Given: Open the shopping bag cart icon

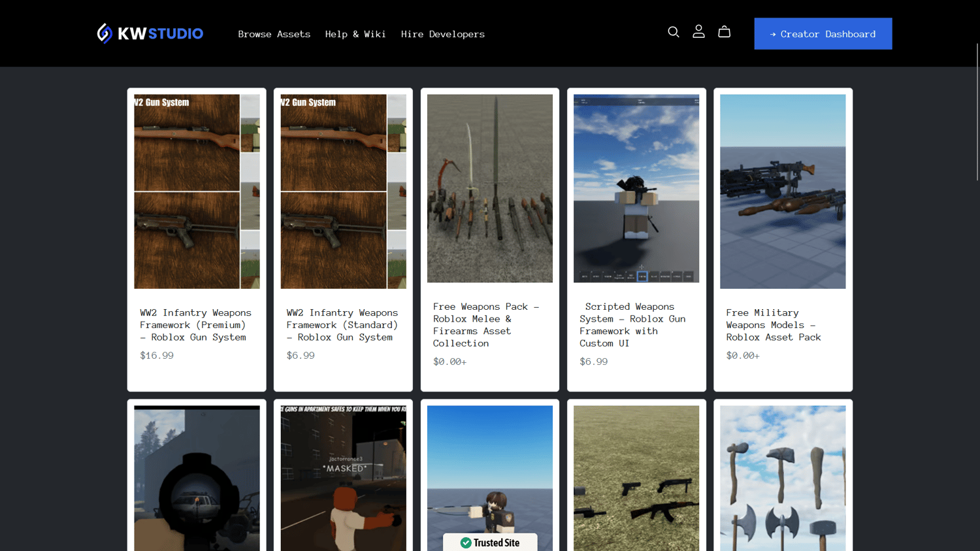Looking at the screenshot, I should (x=724, y=32).
